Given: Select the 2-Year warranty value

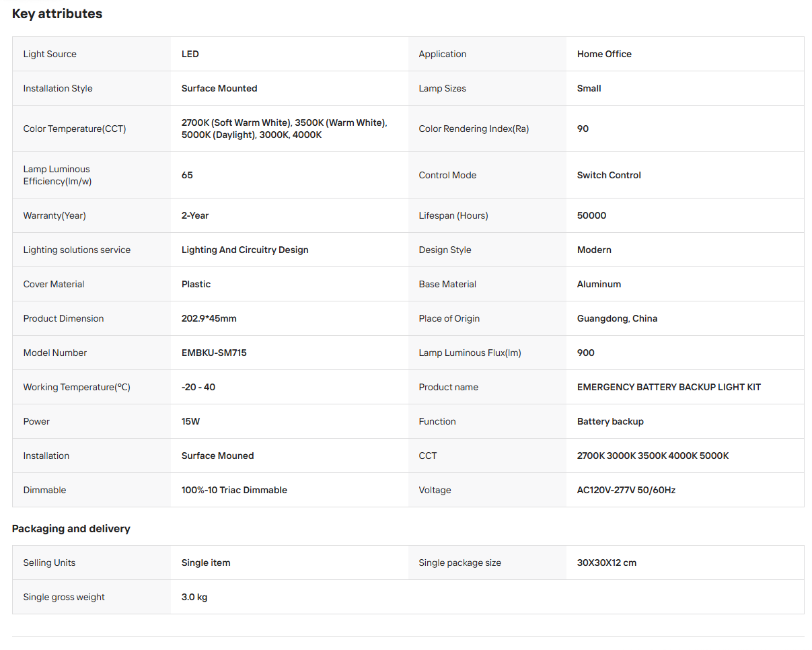Looking at the screenshot, I should click(x=195, y=215).
